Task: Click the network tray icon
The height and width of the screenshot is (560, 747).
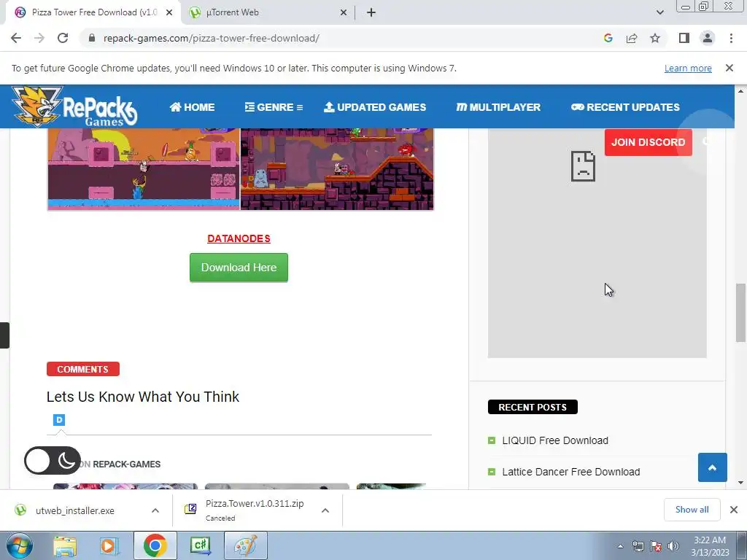Action: tap(638, 546)
